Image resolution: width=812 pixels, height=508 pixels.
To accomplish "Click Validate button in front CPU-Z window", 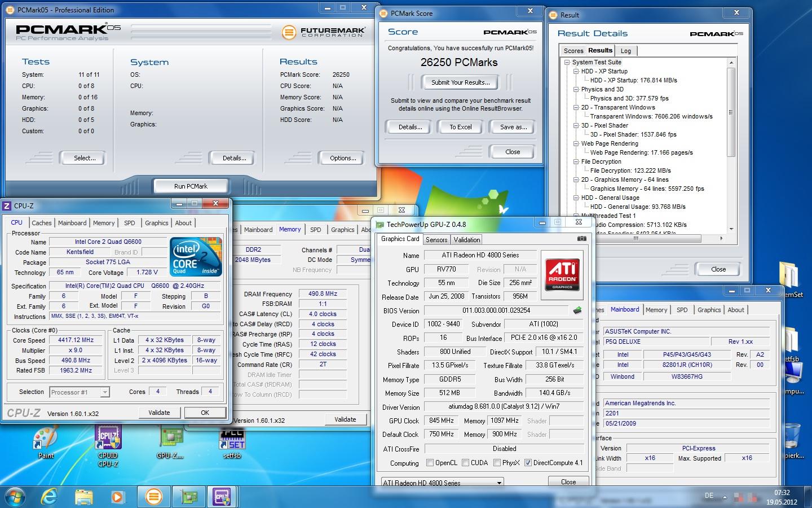I will (159, 413).
